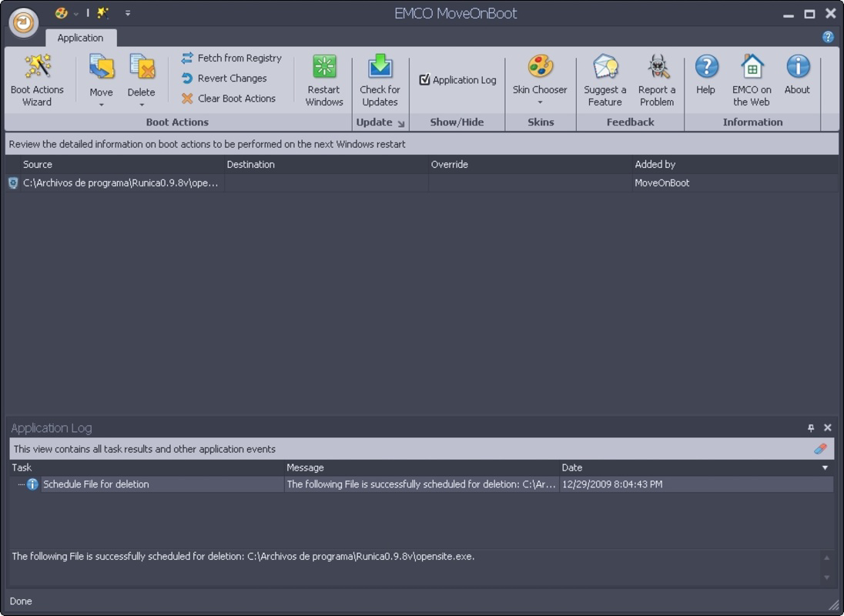Click the log details message text

(243, 557)
